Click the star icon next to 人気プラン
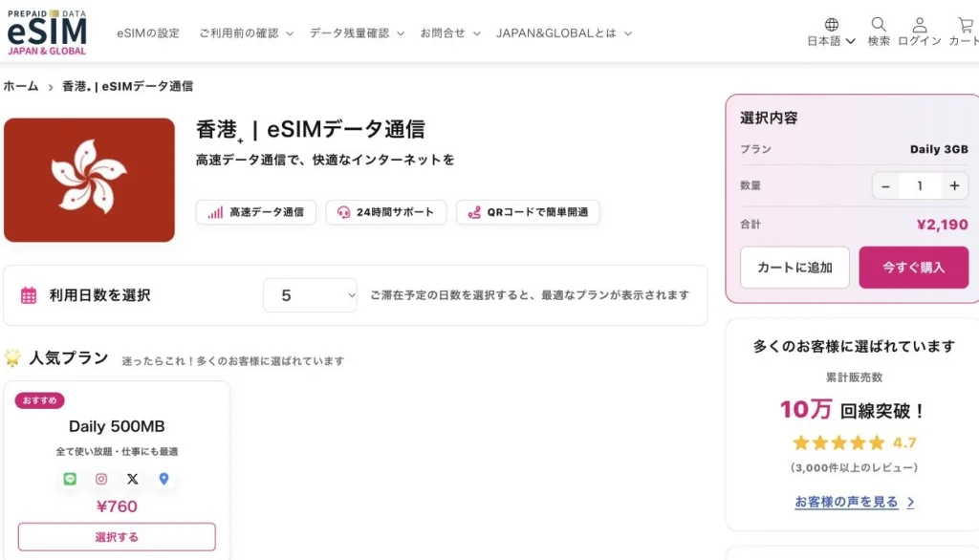The width and height of the screenshot is (979, 560). tap(12, 357)
